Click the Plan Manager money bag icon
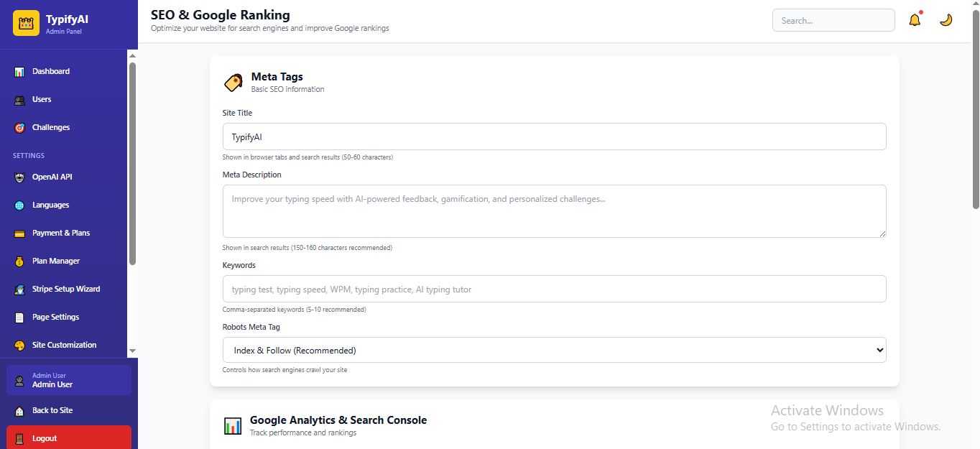The image size is (980, 449). tap(19, 261)
